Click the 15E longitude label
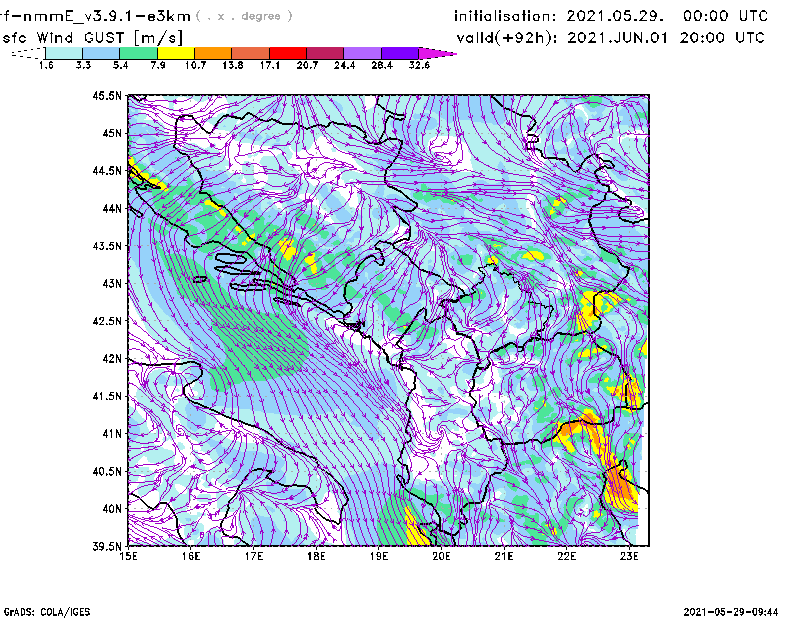Image resolution: width=800 pixels, height=618 pixels. (x=128, y=556)
